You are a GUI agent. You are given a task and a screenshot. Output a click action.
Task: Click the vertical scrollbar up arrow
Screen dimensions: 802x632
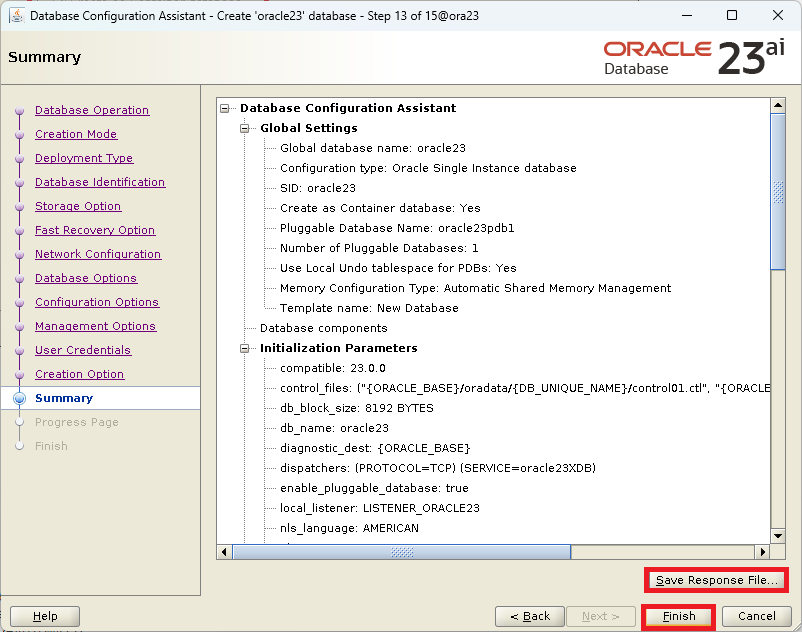(x=778, y=106)
